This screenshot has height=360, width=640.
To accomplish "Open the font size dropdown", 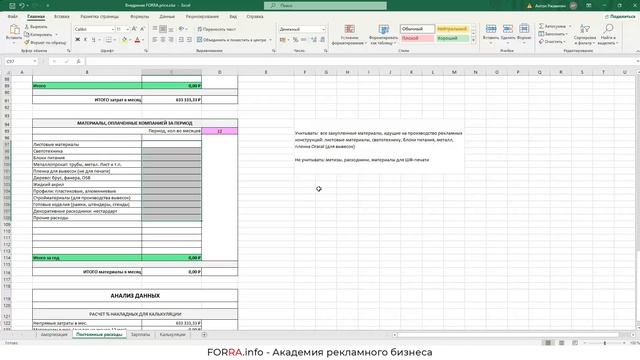I will point(127,29).
